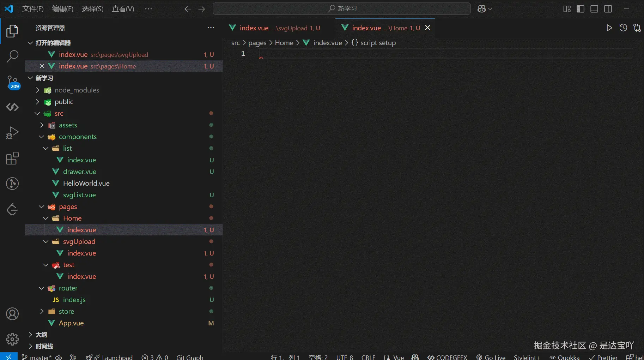Open the Extensions panel
The height and width of the screenshot is (360, 644).
12,158
